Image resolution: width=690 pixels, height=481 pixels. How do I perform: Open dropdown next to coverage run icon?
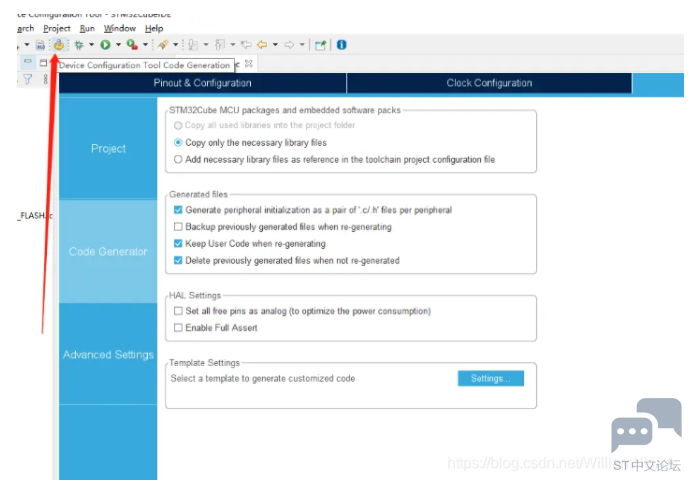145,44
